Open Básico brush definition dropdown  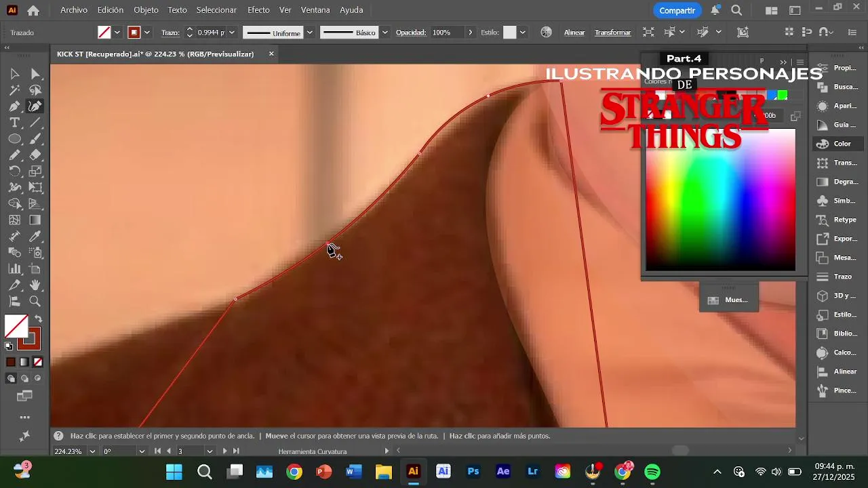(385, 32)
